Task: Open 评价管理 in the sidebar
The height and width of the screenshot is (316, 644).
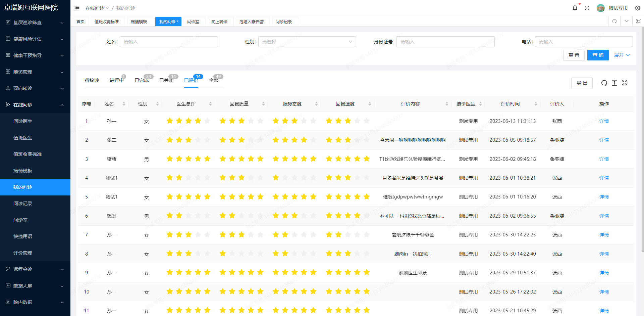Action: click(x=23, y=253)
